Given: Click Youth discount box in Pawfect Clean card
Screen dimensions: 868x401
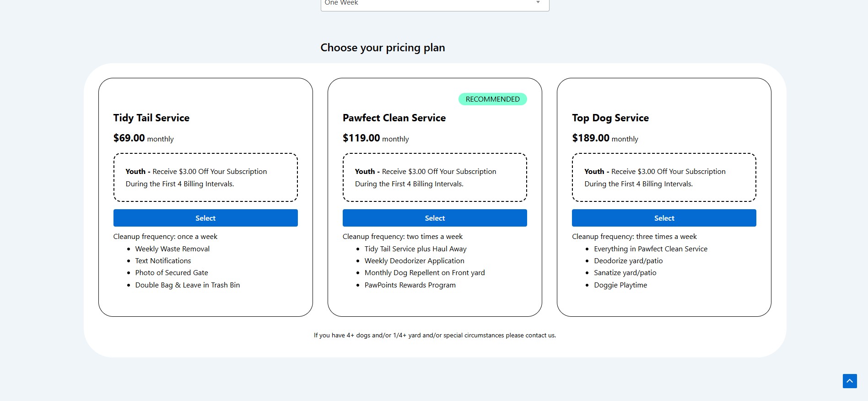Looking at the screenshot, I should (435, 178).
